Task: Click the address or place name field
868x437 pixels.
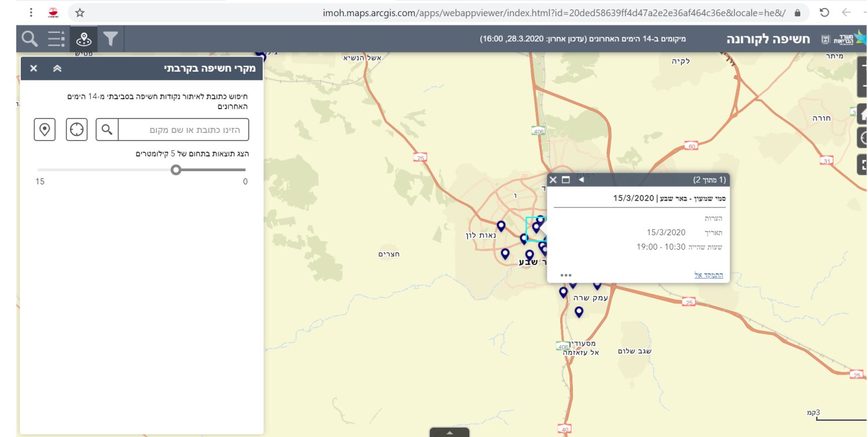Action: coord(183,129)
